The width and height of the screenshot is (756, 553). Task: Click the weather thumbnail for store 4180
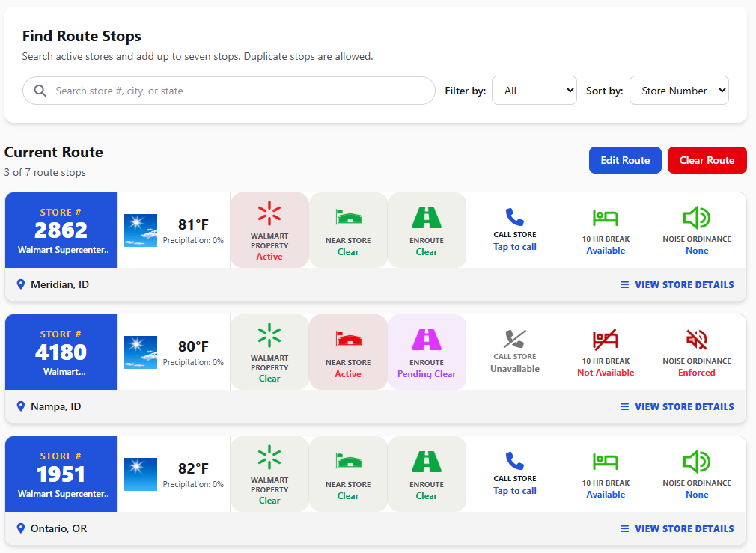pos(140,352)
